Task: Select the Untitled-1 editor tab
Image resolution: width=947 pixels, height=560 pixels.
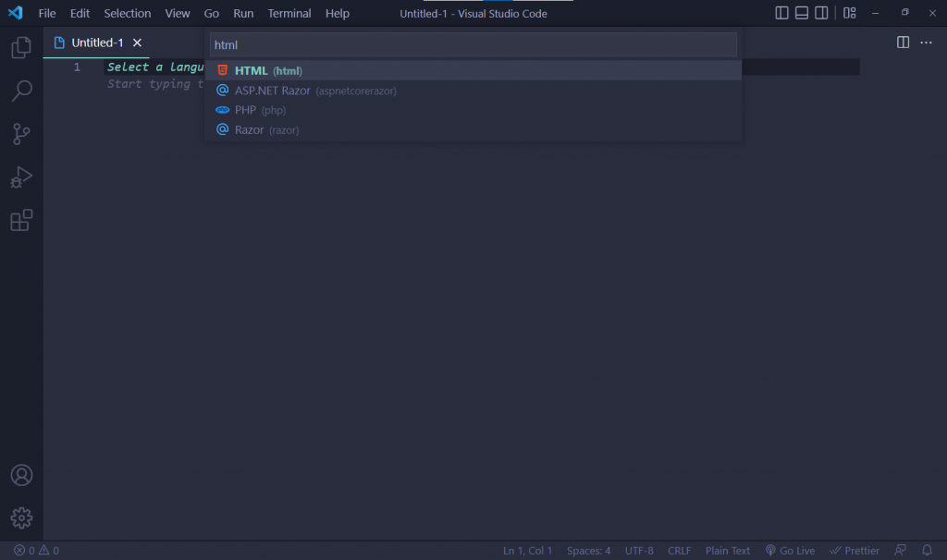Action: coord(96,43)
